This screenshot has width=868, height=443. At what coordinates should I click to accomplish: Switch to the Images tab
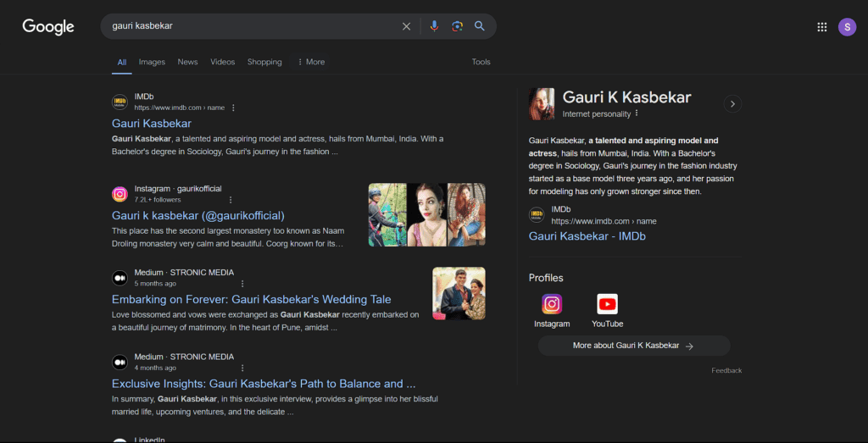pos(152,62)
